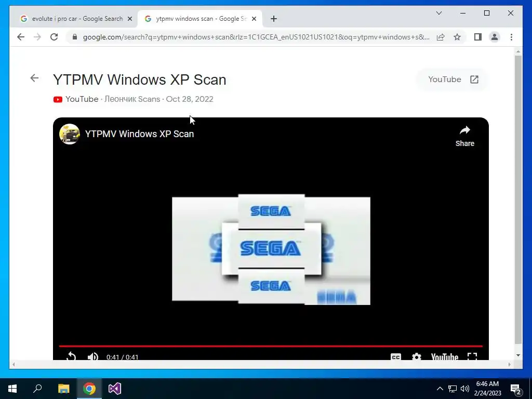The width and height of the screenshot is (532, 399).
Task: Share the video from the player
Action: tap(465, 136)
